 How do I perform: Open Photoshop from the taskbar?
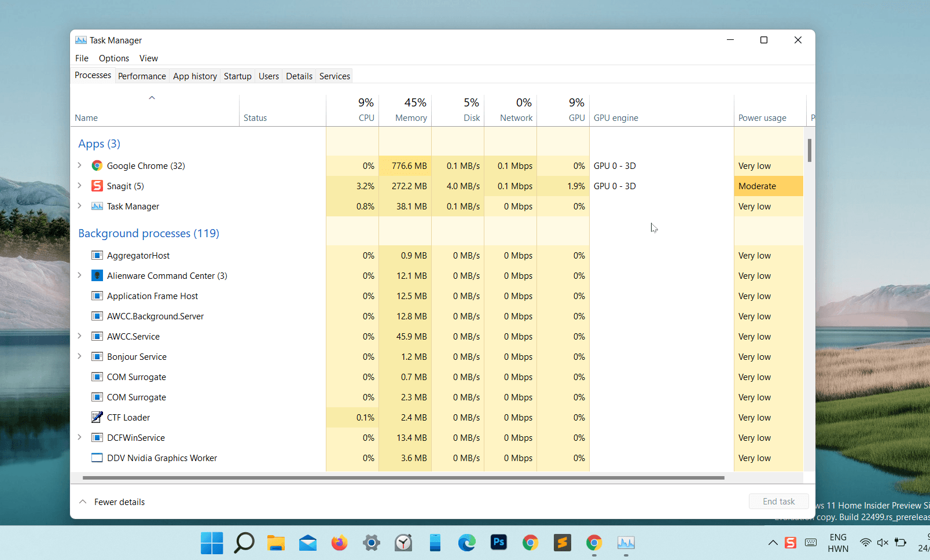click(498, 543)
